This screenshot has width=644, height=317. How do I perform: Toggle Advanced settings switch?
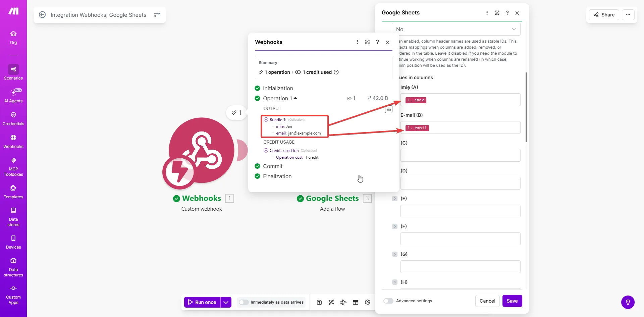pos(388,301)
